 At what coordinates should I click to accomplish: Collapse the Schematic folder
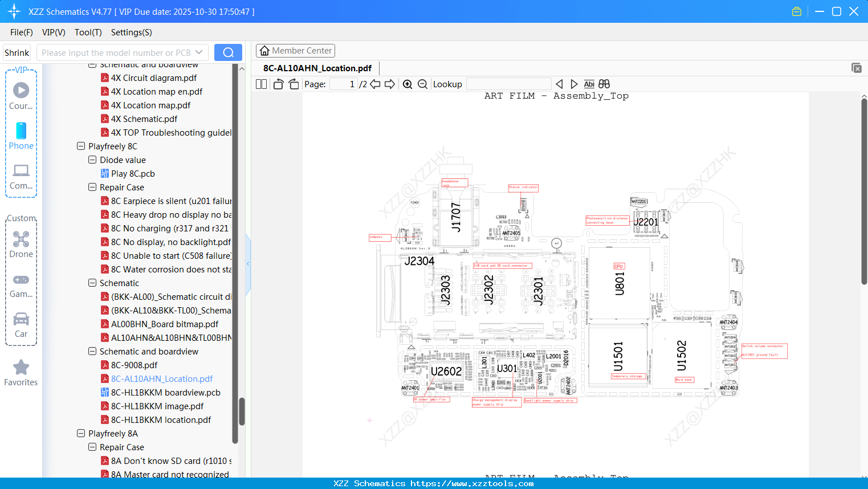point(92,283)
